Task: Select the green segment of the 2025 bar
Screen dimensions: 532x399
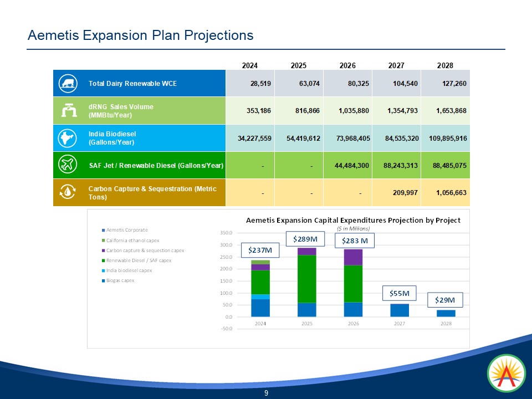Action: (x=306, y=279)
